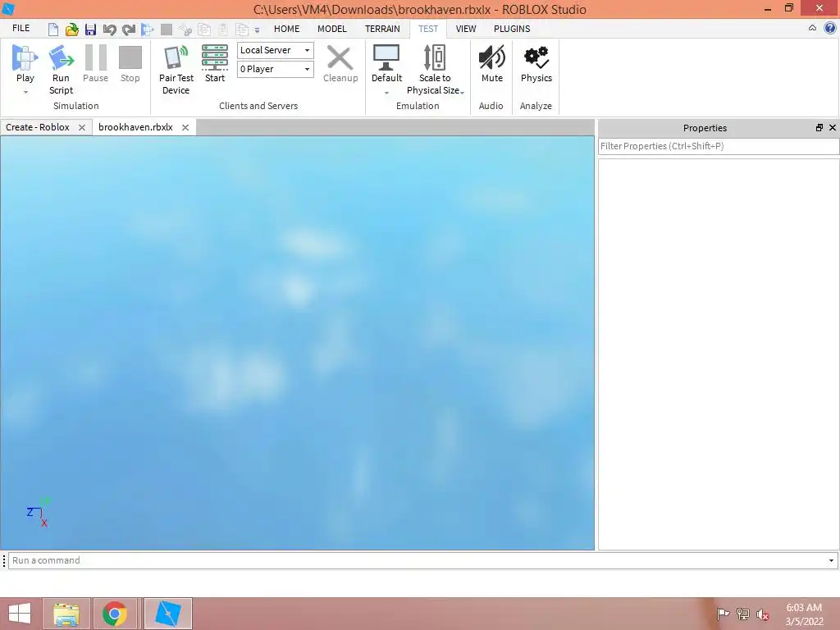Switch to the PLUGINS ribbon tab
The image size is (840, 630).
512,29
